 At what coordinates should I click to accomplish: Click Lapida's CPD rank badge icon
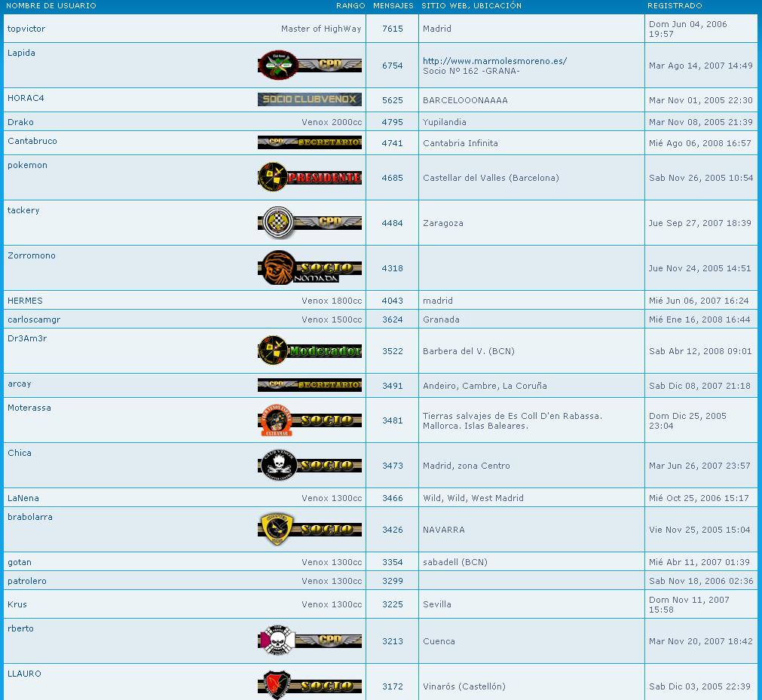point(310,66)
